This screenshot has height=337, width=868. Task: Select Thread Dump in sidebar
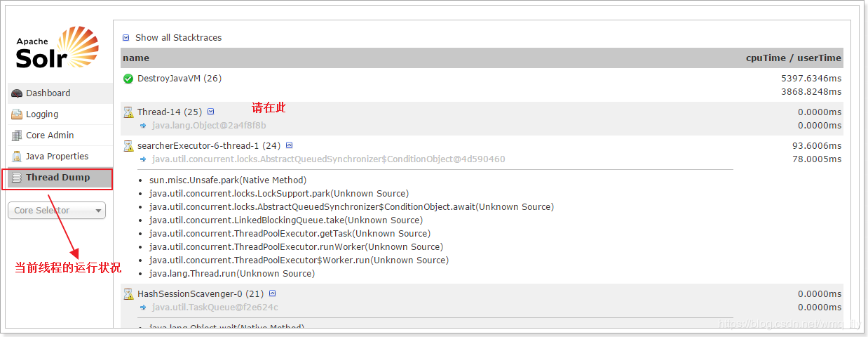tap(60, 178)
